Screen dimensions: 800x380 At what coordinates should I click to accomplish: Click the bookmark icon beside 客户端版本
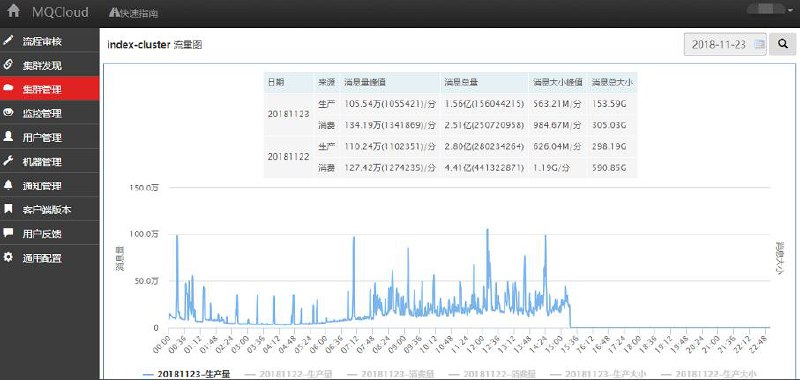pyautogui.click(x=8, y=209)
